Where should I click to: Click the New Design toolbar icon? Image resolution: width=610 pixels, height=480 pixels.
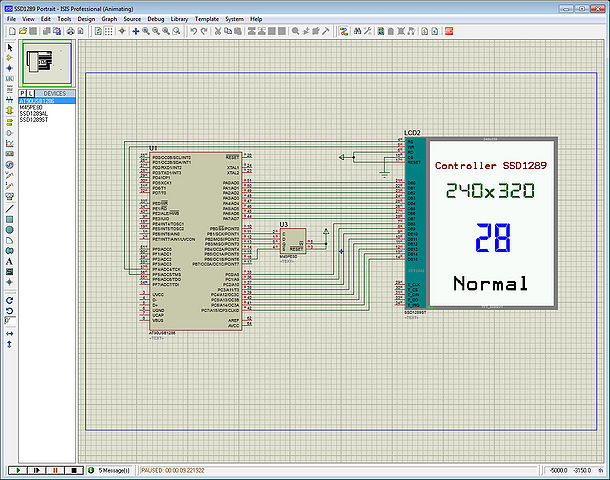pyautogui.click(x=12, y=31)
